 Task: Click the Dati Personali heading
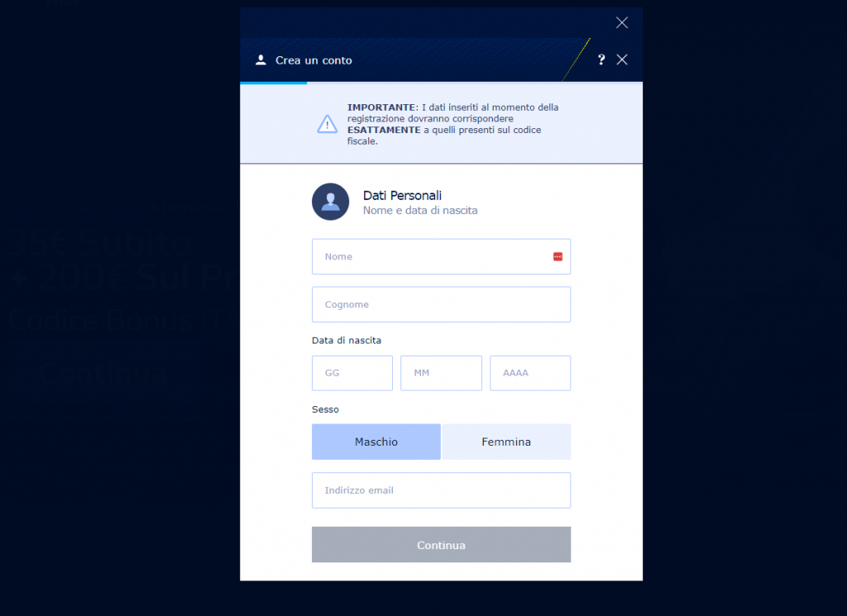(x=402, y=195)
